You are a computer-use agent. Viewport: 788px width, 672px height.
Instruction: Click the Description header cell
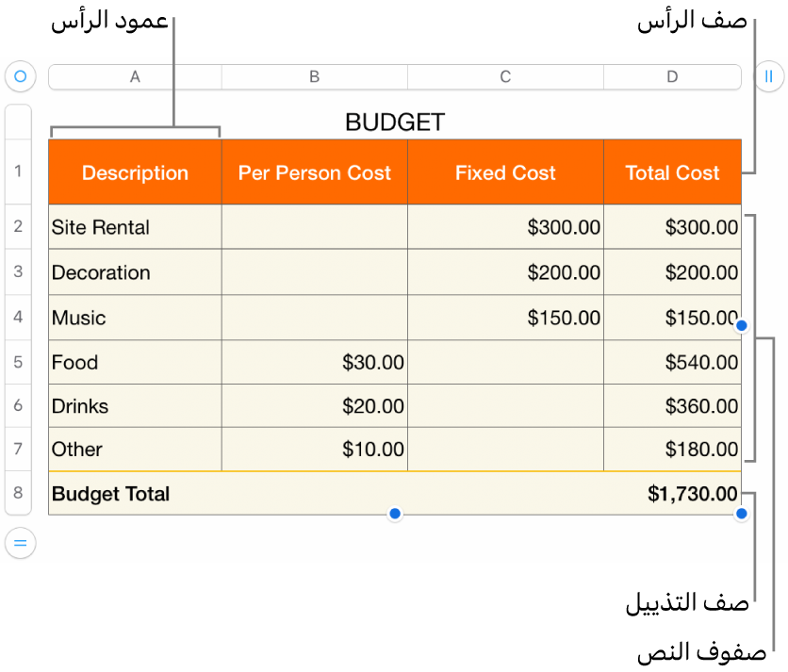point(135,172)
